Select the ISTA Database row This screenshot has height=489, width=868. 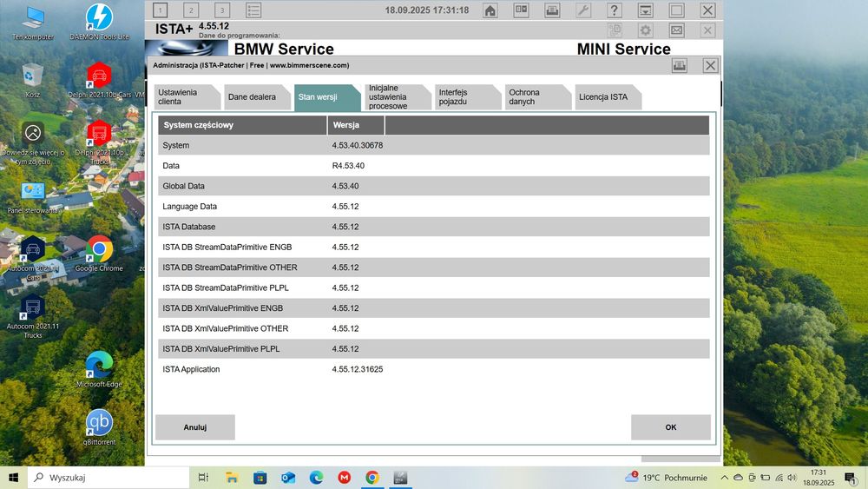coord(433,227)
